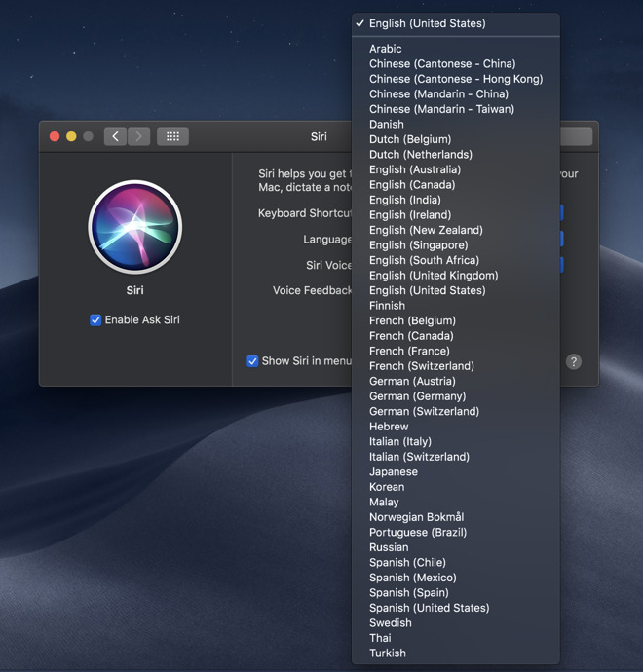Pick Spanish (Chile)
Screen dimensions: 643x672
point(456,562)
